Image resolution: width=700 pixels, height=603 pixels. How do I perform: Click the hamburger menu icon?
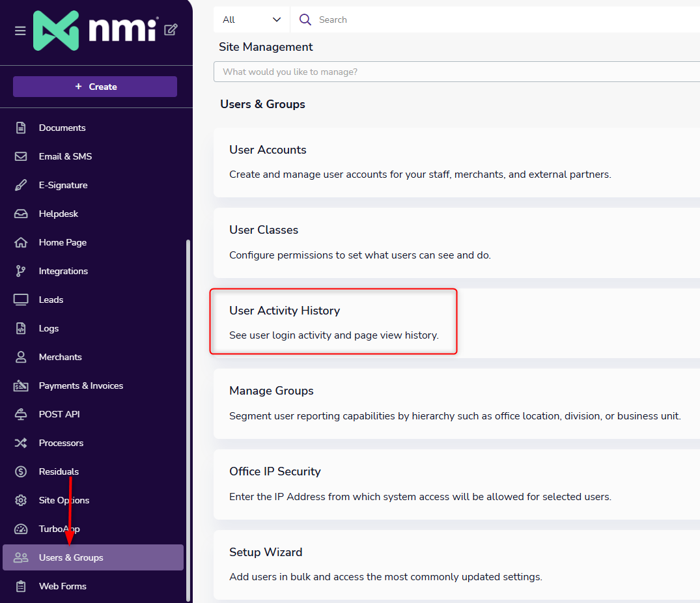click(20, 31)
